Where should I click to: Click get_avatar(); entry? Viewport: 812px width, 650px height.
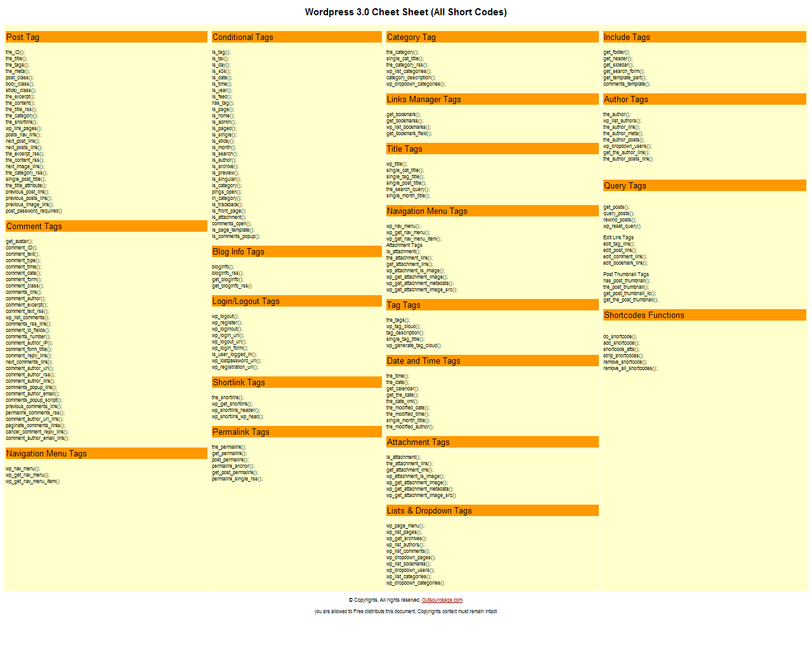pyautogui.click(x=19, y=241)
